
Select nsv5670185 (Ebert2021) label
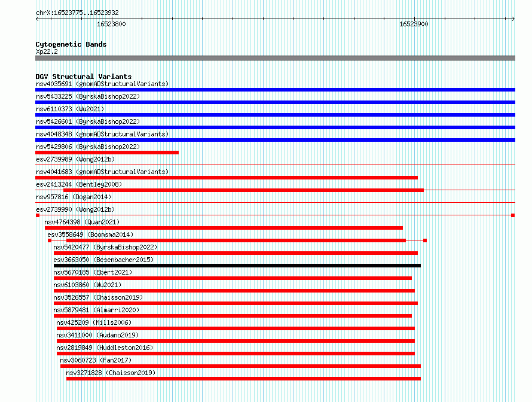93,272
